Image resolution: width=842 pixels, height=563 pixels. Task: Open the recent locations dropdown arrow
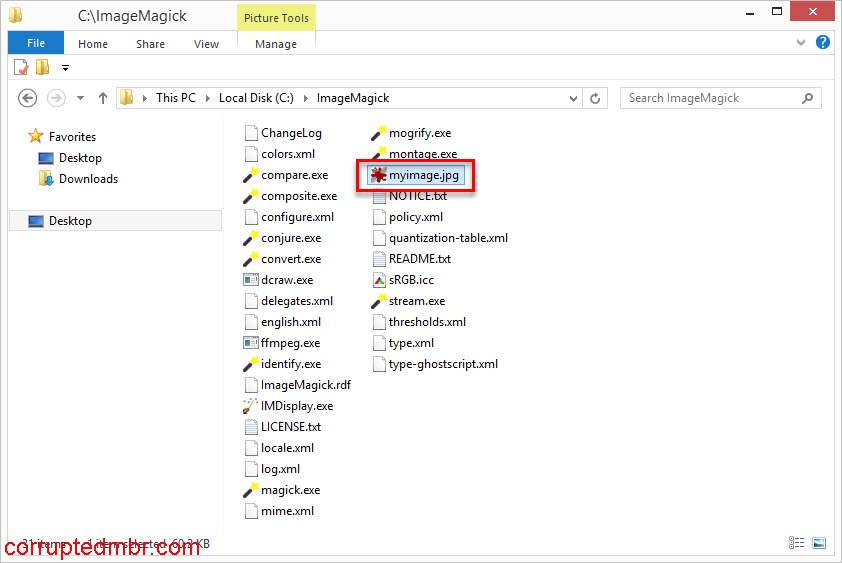click(x=79, y=98)
